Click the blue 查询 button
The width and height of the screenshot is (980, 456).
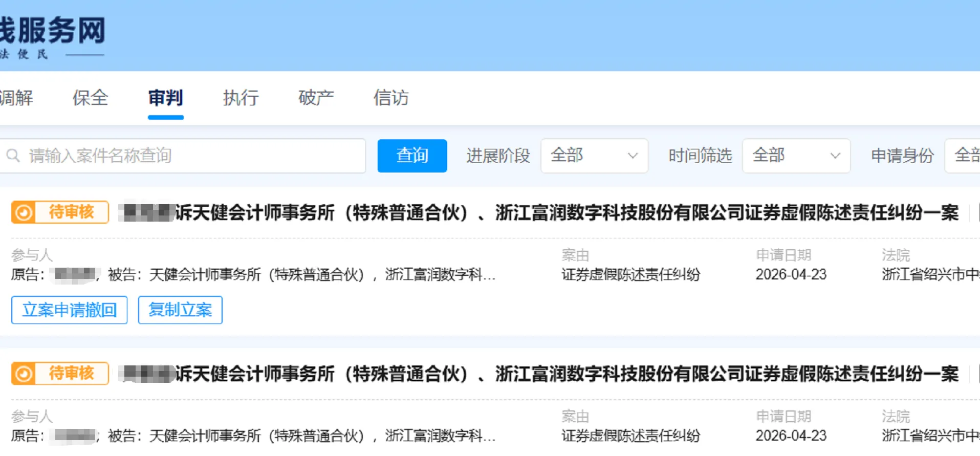click(x=412, y=156)
